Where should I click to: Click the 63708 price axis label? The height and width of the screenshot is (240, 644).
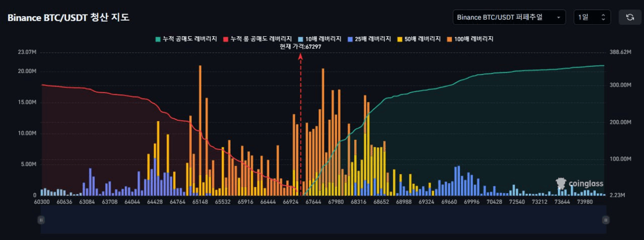click(110, 202)
